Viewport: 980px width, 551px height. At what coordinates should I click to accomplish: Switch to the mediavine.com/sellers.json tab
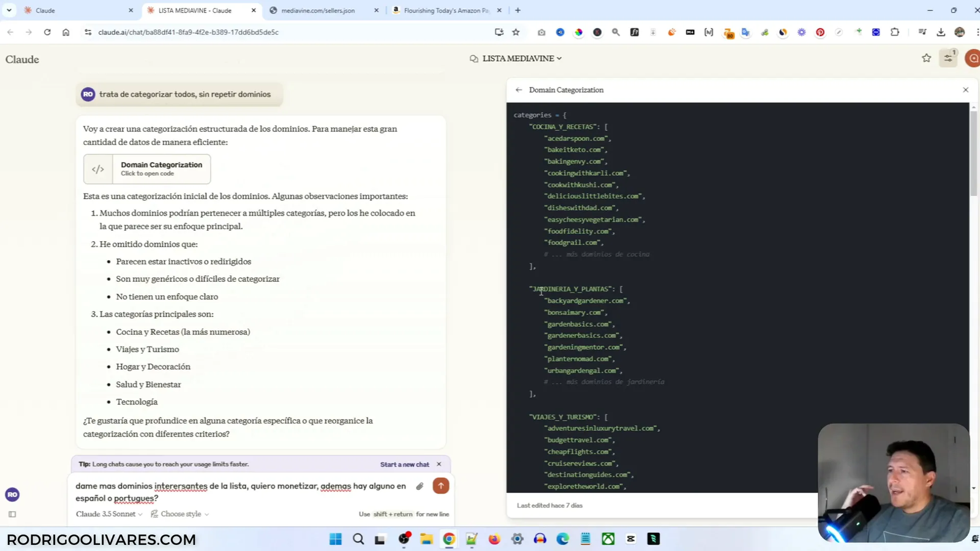pos(318,10)
